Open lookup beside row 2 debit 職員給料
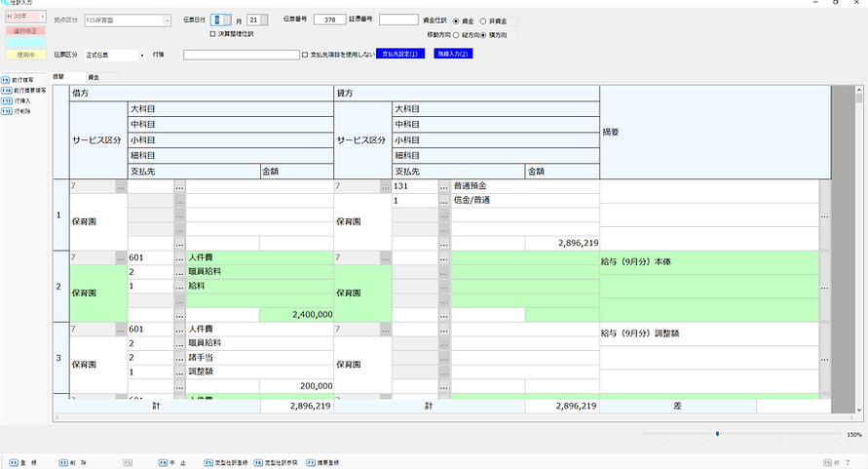This screenshot has height=469, width=868. click(179, 272)
